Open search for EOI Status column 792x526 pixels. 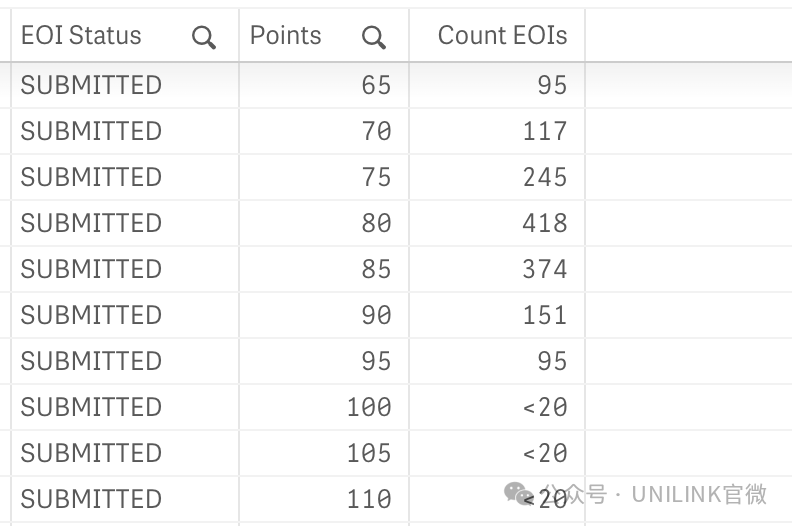tap(204, 37)
